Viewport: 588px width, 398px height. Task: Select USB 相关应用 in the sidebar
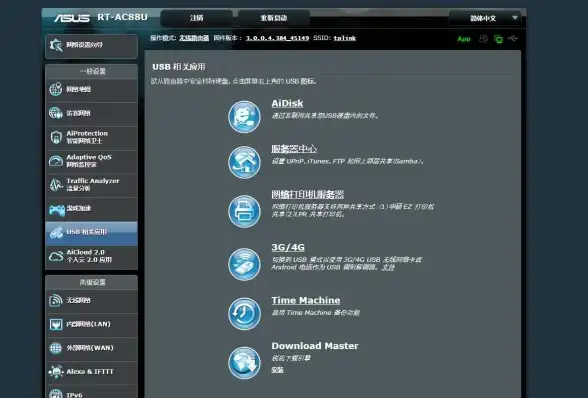point(91,233)
